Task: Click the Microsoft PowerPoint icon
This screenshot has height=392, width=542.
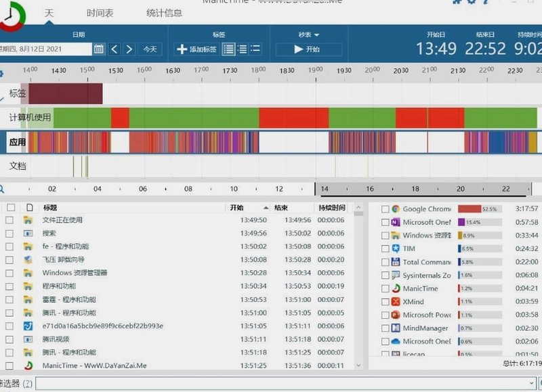Action: (396, 315)
